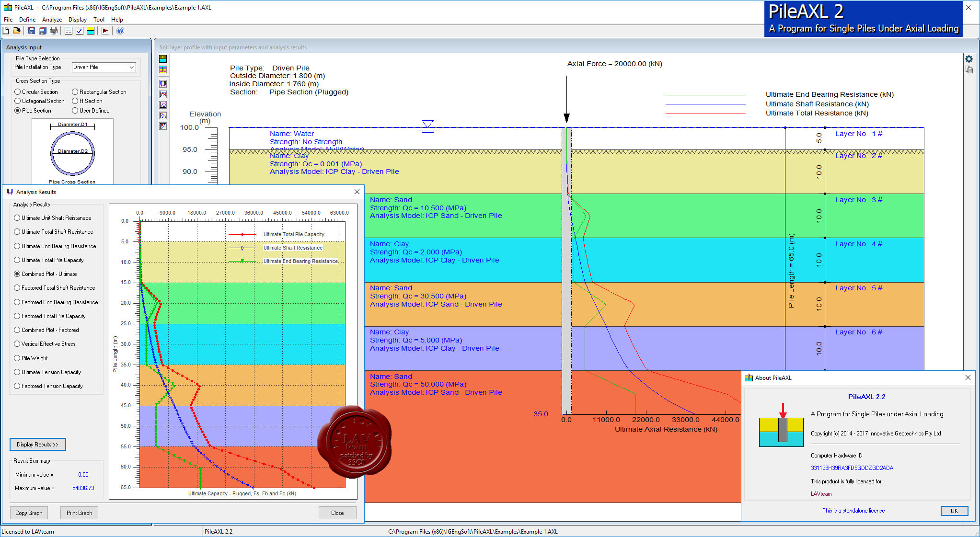Open the yellow-cyan soil layers icon
Image resolution: width=980 pixels, height=537 pixels.
pos(90,31)
